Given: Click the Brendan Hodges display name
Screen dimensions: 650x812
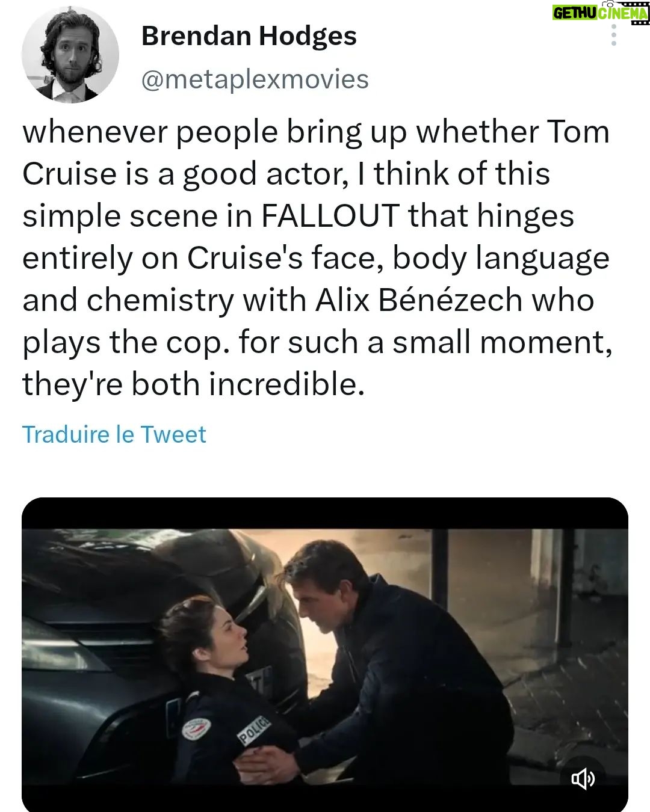Looking at the screenshot, I should pos(249,36).
